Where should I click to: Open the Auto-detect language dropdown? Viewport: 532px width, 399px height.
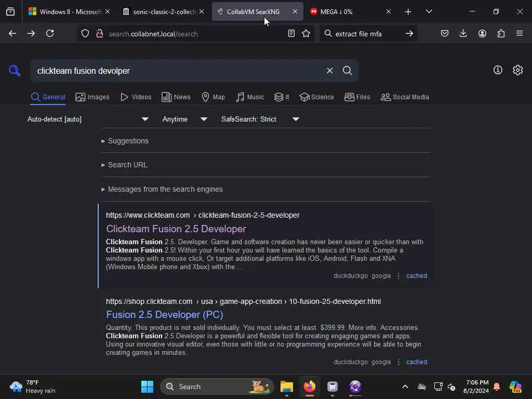pos(88,119)
